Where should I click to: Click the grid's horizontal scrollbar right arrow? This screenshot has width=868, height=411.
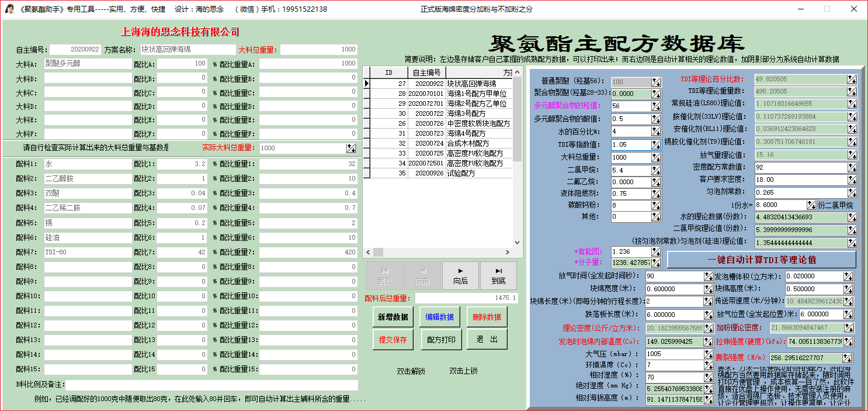[x=508, y=252]
